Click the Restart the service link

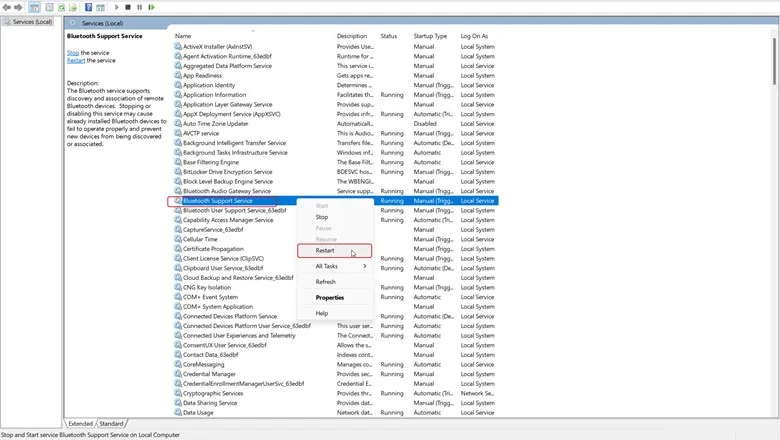(x=76, y=60)
